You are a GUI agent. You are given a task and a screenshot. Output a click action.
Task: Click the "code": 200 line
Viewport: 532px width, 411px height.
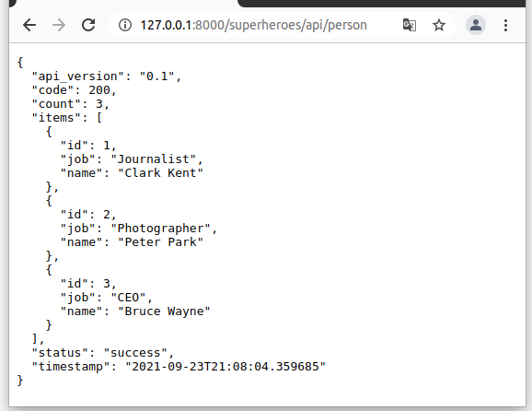pyautogui.click(x=74, y=90)
